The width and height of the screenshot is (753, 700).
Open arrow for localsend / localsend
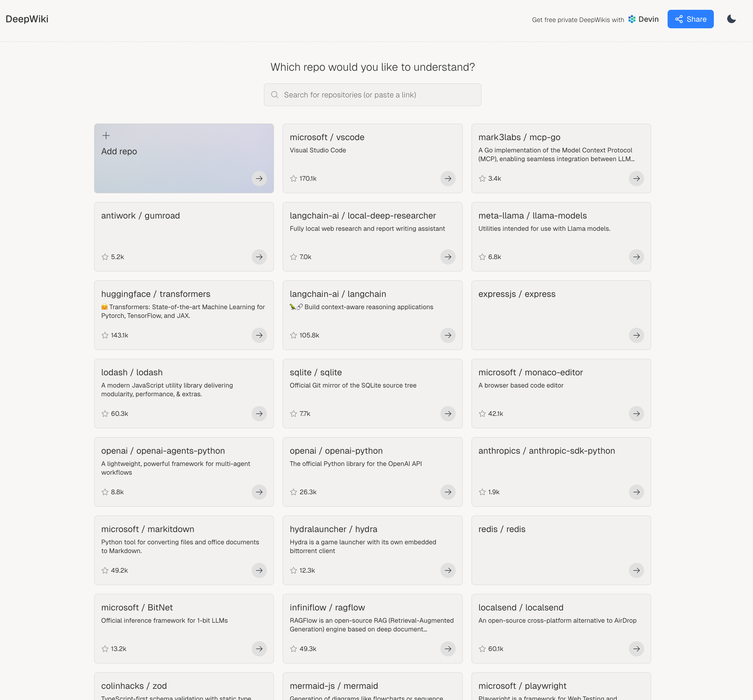[636, 649]
